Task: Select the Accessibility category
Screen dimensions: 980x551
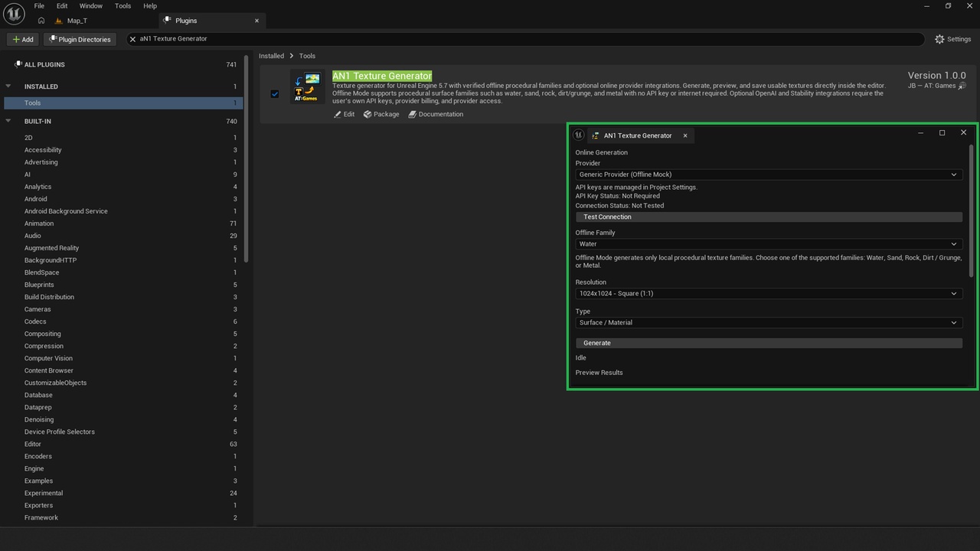Action: (122, 150)
